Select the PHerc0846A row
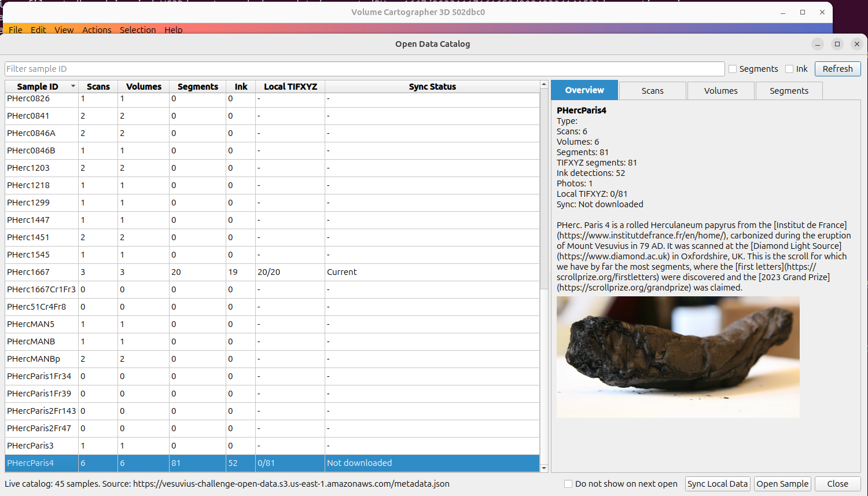868x496 pixels. (x=273, y=133)
